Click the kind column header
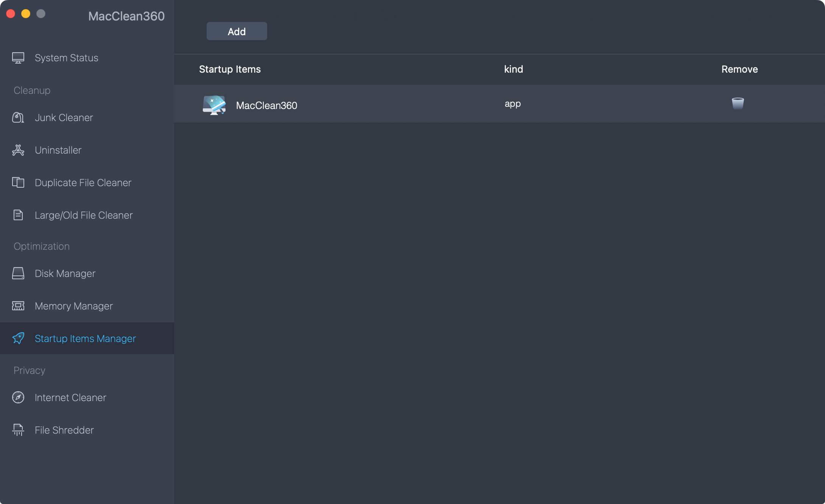Screen dimensions: 825x504 tap(513, 69)
